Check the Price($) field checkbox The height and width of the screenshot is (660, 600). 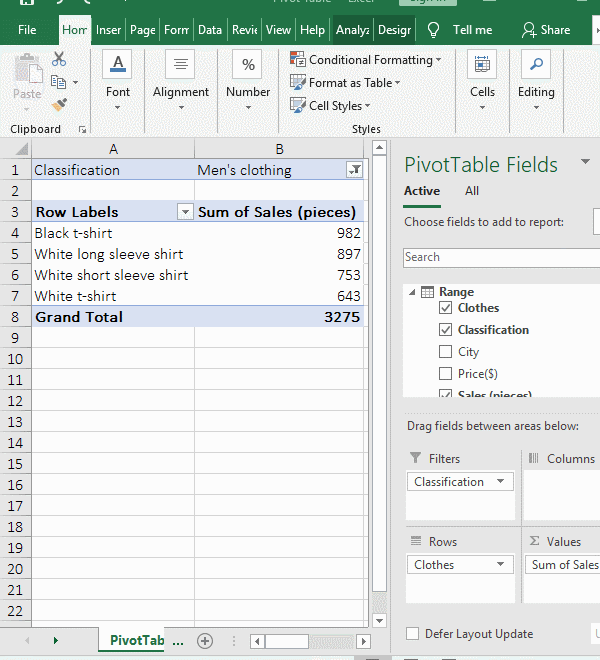click(x=445, y=373)
